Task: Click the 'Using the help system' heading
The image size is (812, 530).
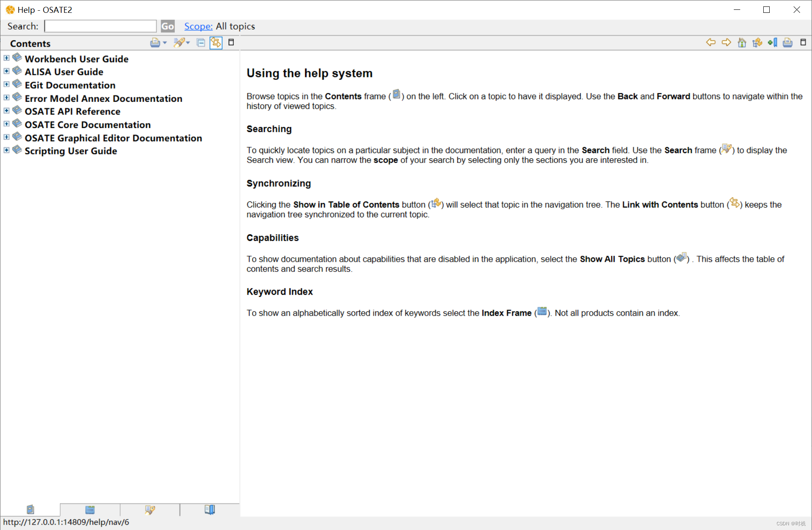Action: [x=309, y=73]
